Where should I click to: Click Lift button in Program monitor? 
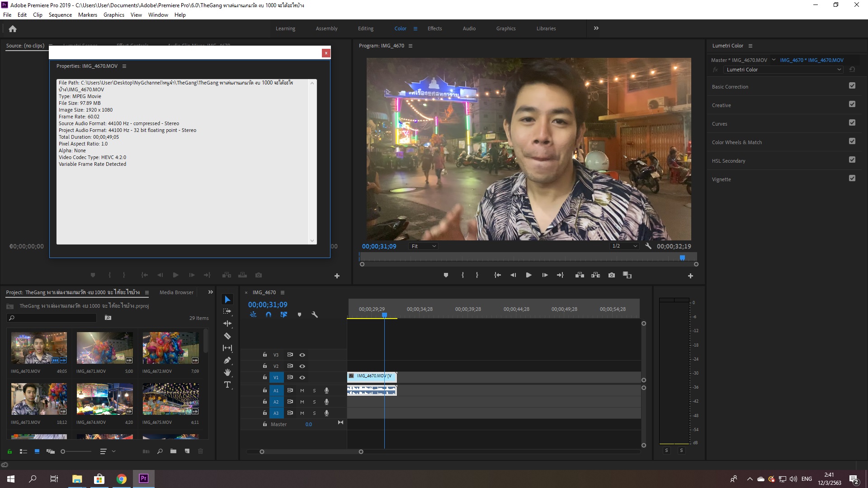[580, 275]
